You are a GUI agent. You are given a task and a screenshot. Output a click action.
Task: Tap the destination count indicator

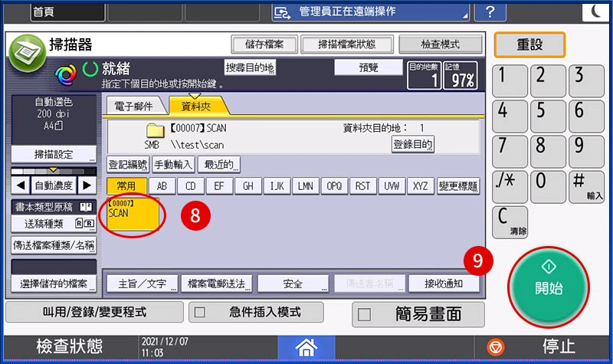click(x=425, y=75)
